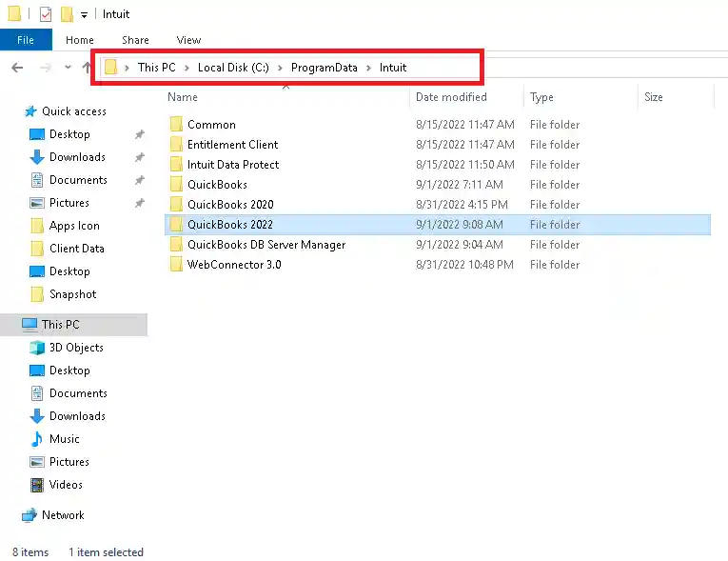Open 3D Objects under This PC

point(76,348)
